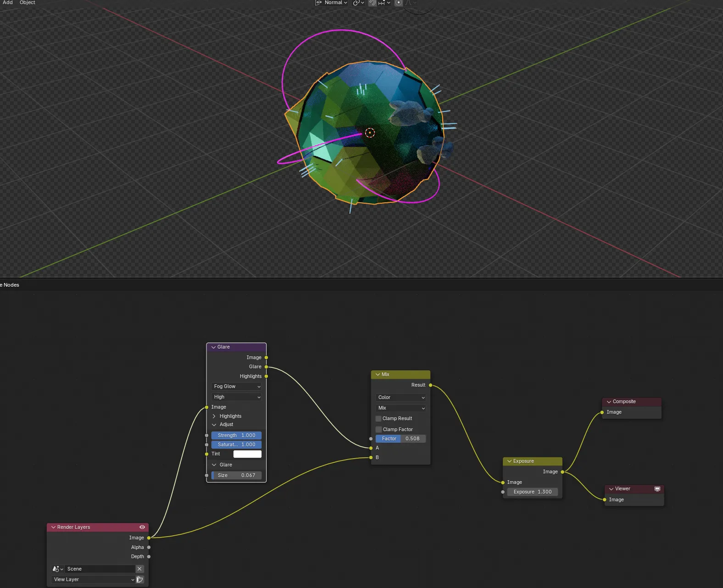723x588 pixels.
Task: Open the pivot point selector icon
Action: coord(358,3)
